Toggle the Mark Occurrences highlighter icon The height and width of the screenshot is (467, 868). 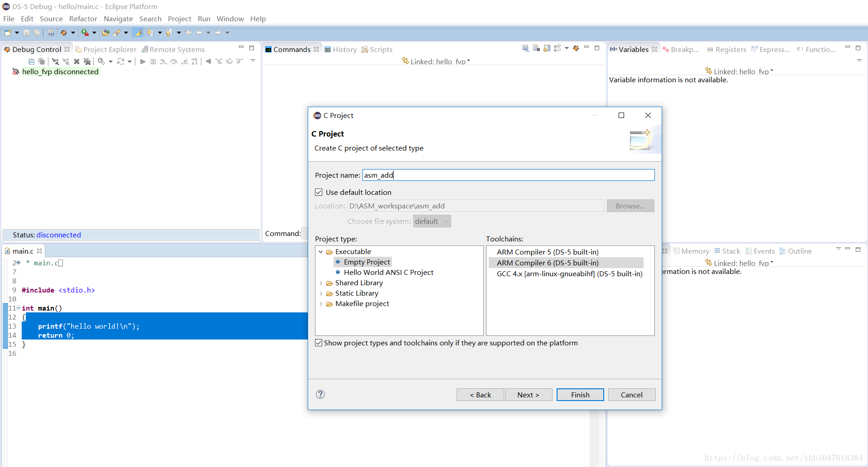click(x=138, y=33)
